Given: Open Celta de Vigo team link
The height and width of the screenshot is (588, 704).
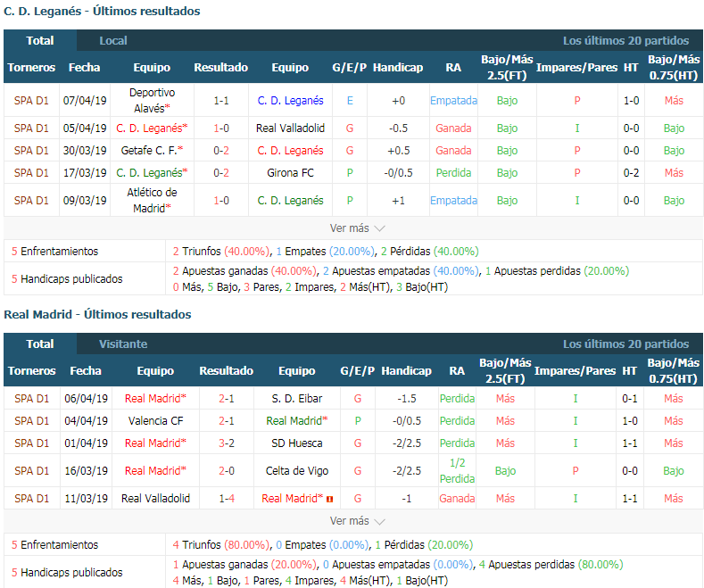Looking at the screenshot, I should (297, 471).
